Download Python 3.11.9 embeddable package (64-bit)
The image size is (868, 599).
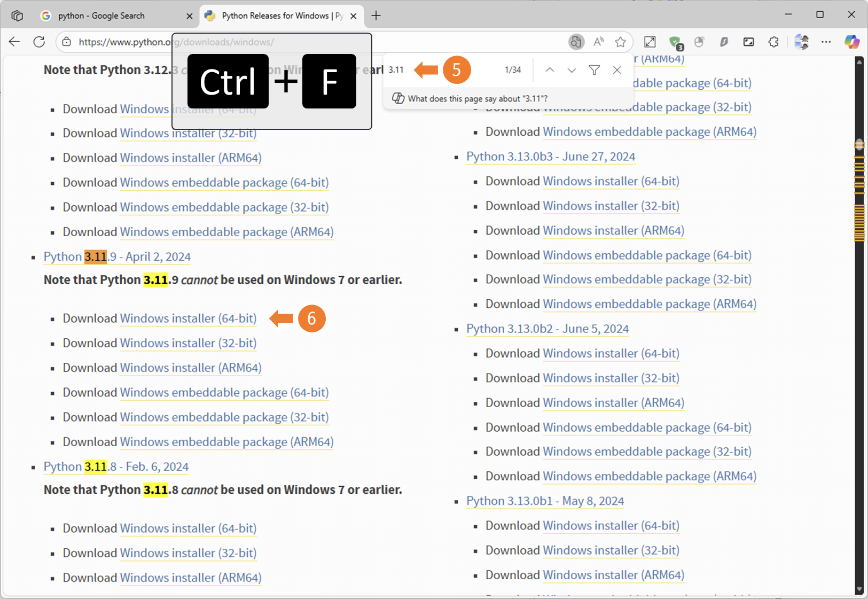coord(224,392)
